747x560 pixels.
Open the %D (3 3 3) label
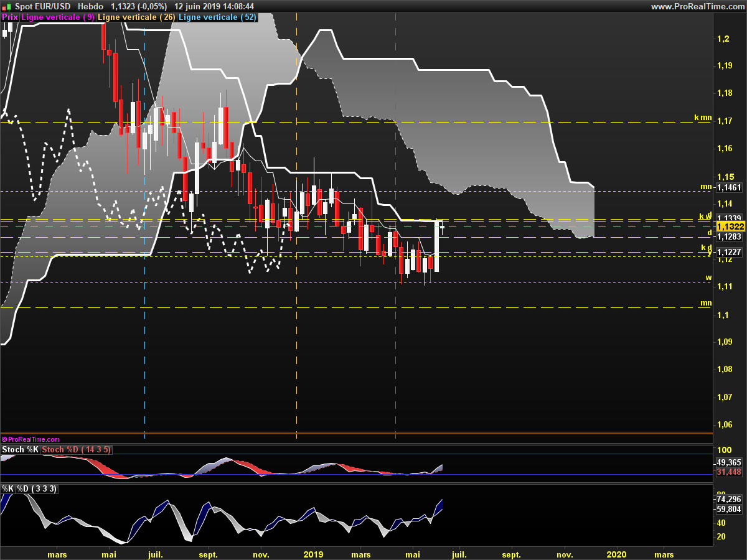click(x=37, y=489)
